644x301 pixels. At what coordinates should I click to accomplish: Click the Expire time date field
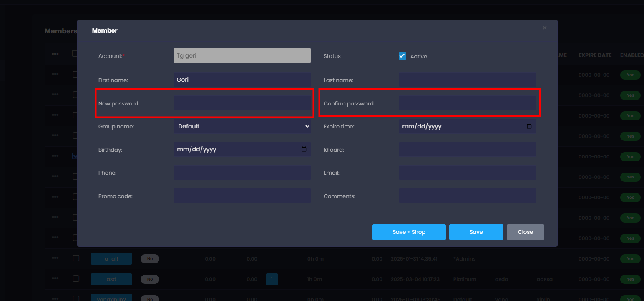[x=459, y=126]
